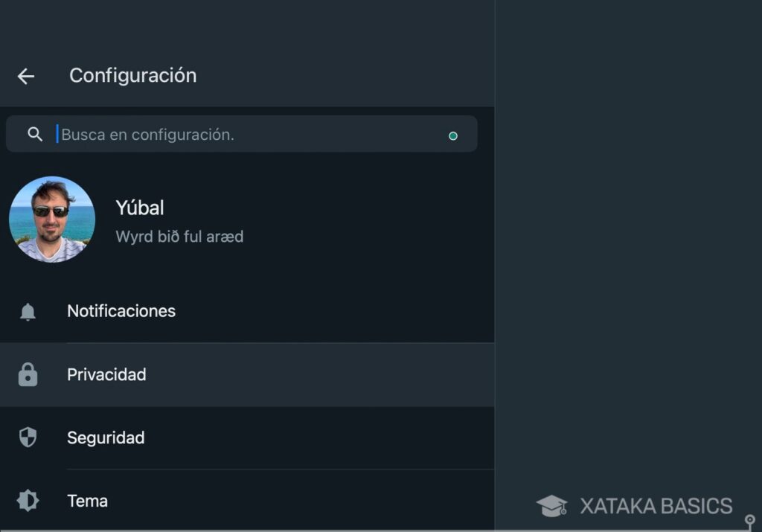Click the magnifying glass search icon
The height and width of the screenshot is (532, 762).
[35, 134]
